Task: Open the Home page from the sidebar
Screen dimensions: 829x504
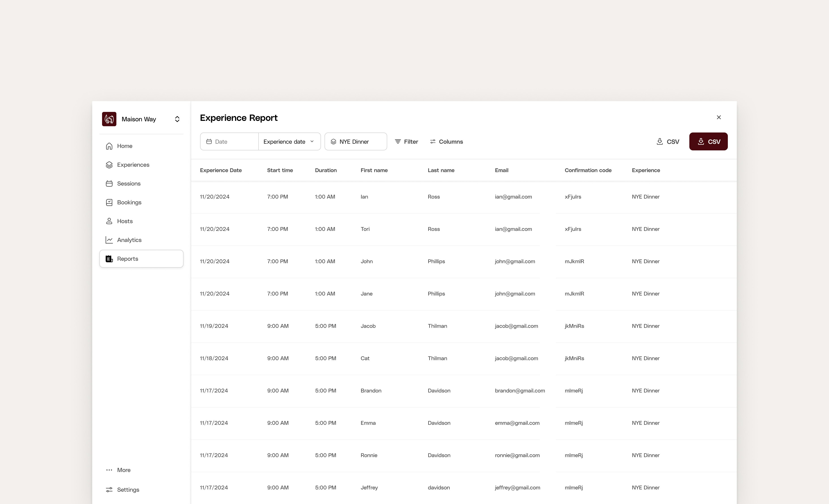Action: pyautogui.click(x=124, y=146)
